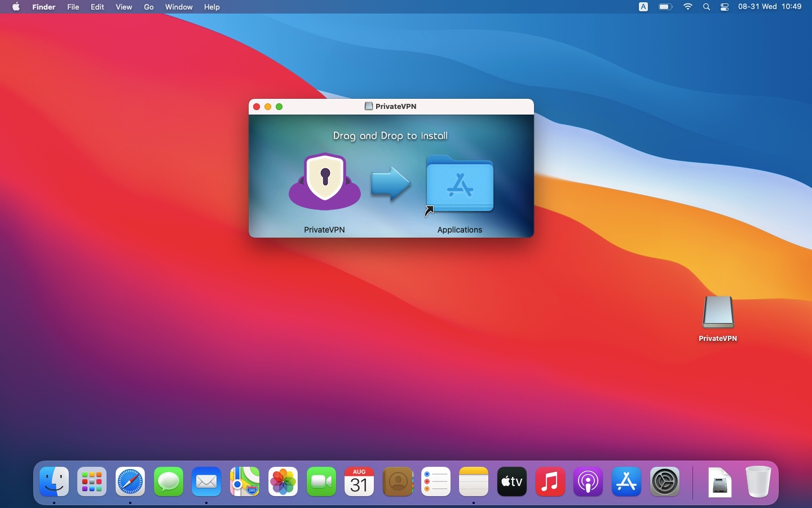
Task: Open Safari from the Dock
Action: tap(130, 482)
